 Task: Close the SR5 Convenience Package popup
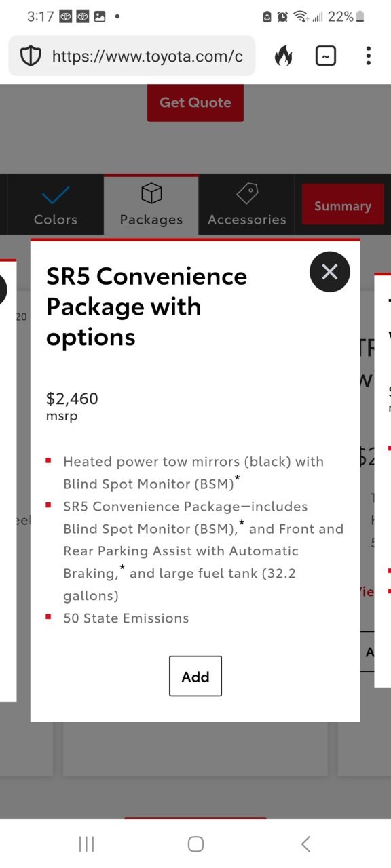330,272
